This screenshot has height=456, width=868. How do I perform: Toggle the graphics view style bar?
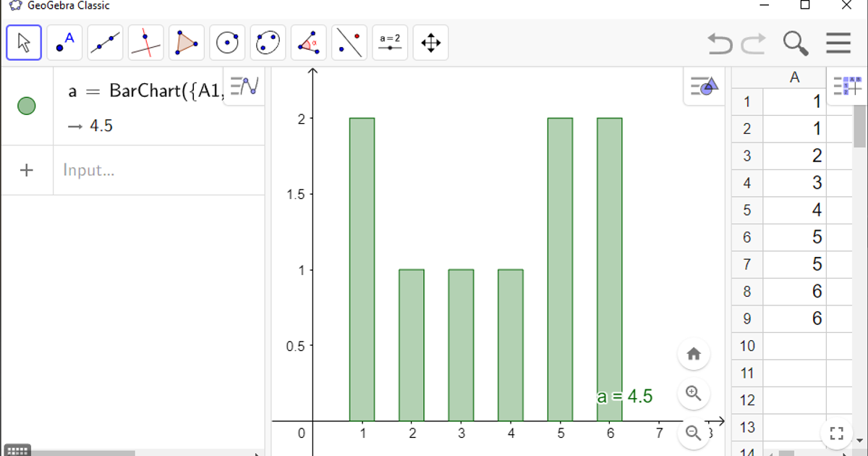coord(703,85)
